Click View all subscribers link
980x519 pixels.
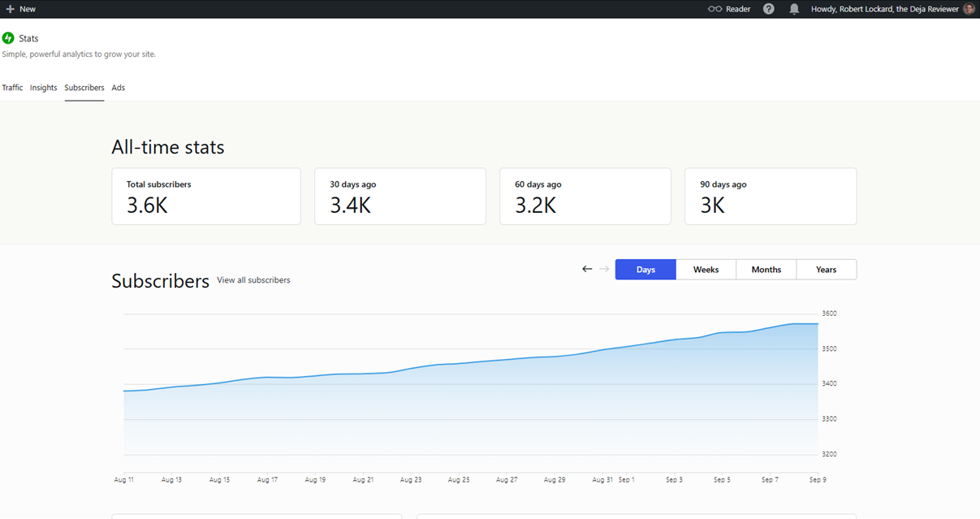click(x=253, y=280)
